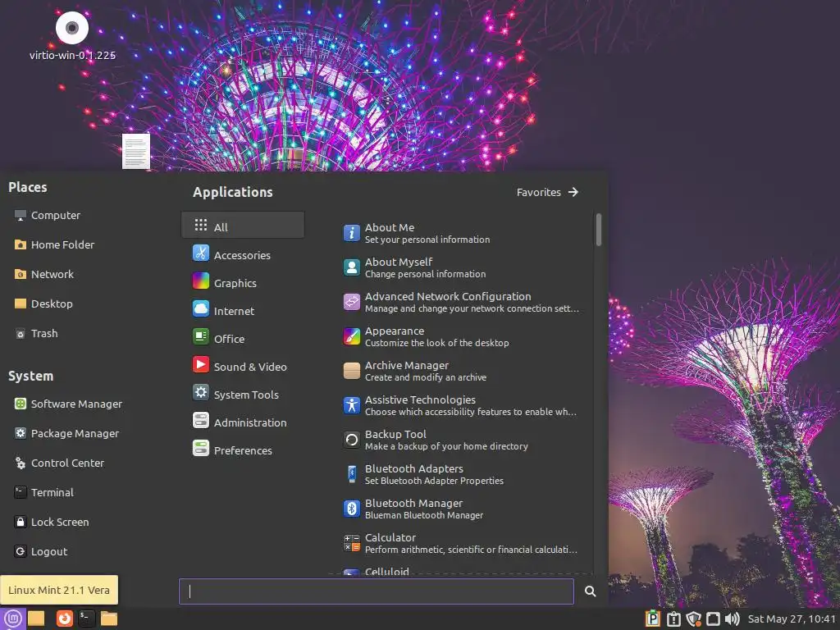Select the System Tools category
Screen dimensions: 840x630
pos(243,395)
